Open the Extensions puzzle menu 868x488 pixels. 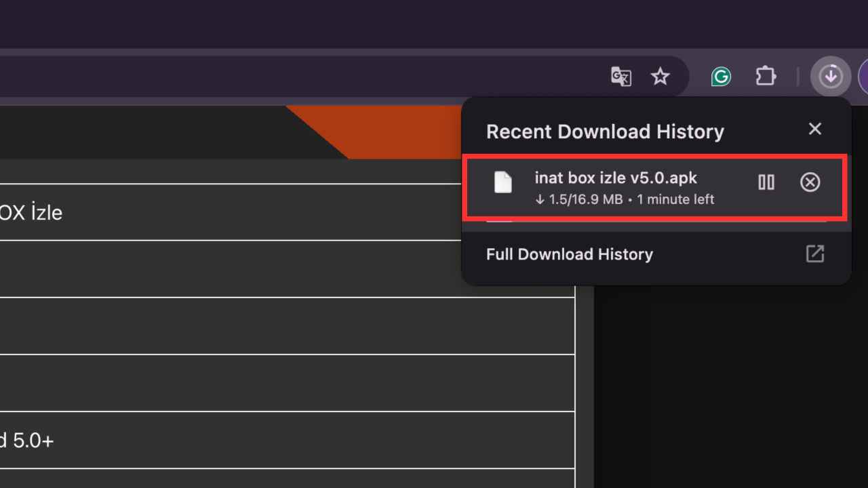(766, 77)
